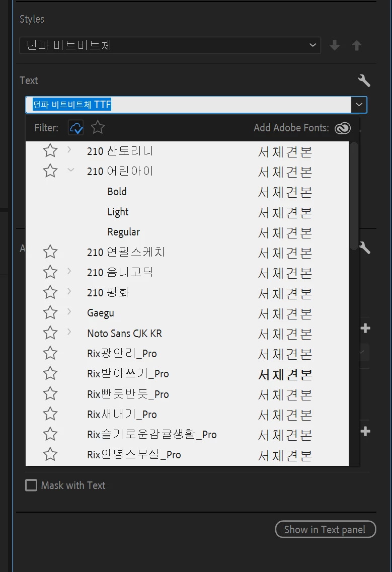Collapse the font list dropdown arrow
This screenshot has height=572, width=392.
(x=359, y=105)
